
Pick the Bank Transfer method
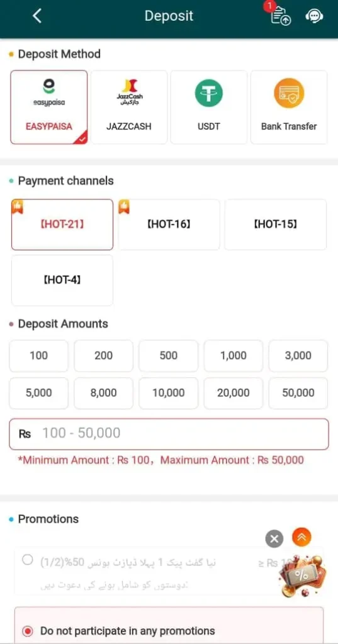click(x=289, y=107)
